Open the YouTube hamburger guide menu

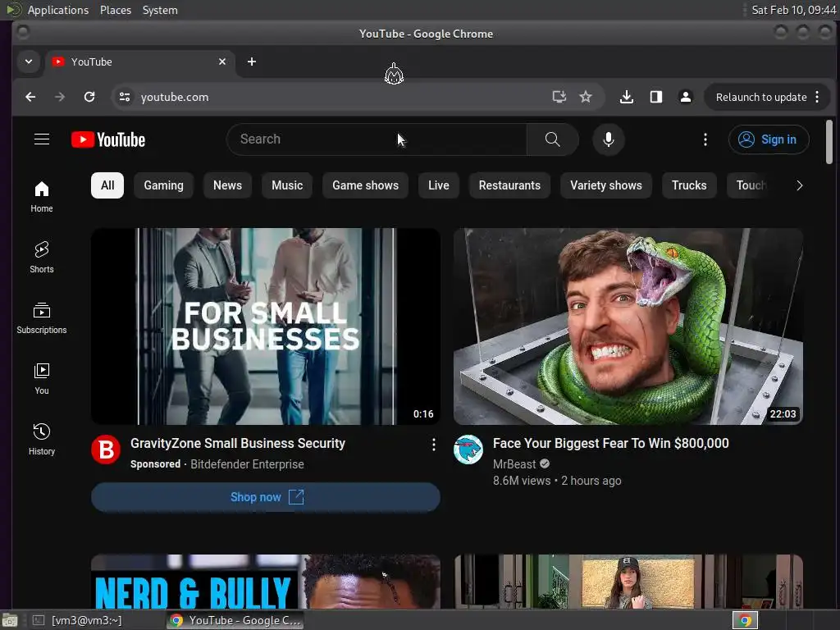42,139
